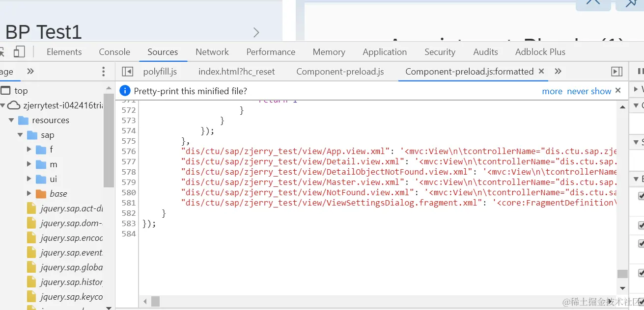Open the Memory tab
The height and width of the screenshot is (310, 644).
pyautogui.click(x=329, y=52)
